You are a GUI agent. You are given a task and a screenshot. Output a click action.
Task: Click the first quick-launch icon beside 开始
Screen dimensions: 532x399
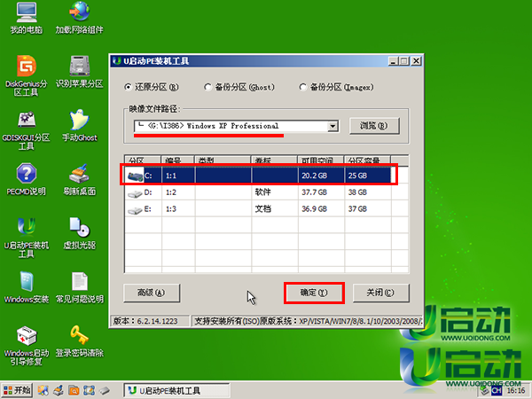coord(43,390)
